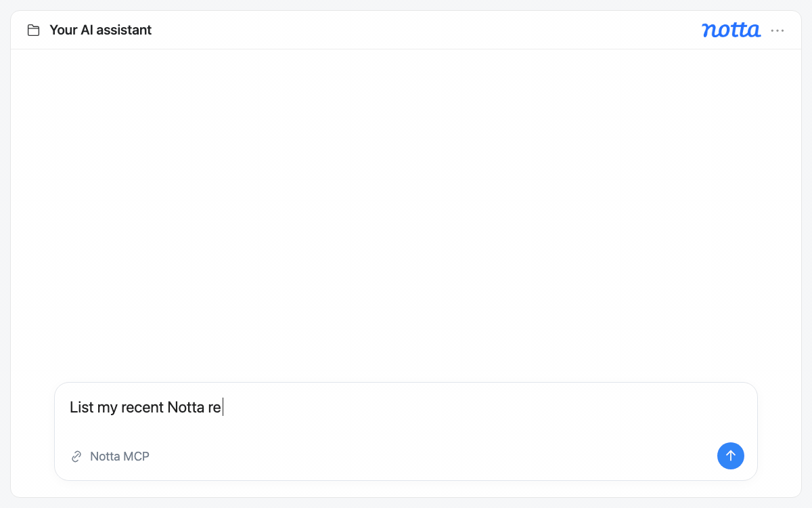Open the three-dot more options menu
This screenshot has height=508, width=812.
click(777, 30)
